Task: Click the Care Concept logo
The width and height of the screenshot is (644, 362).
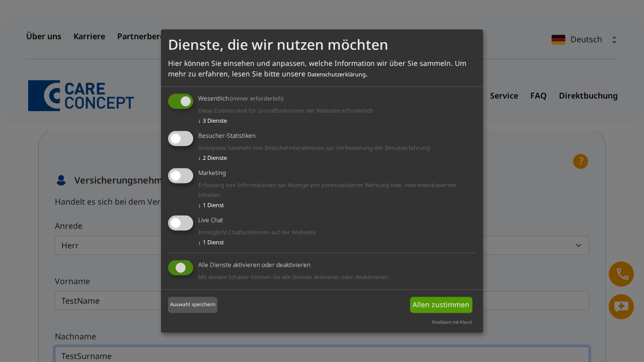Action: click(81, 96)
